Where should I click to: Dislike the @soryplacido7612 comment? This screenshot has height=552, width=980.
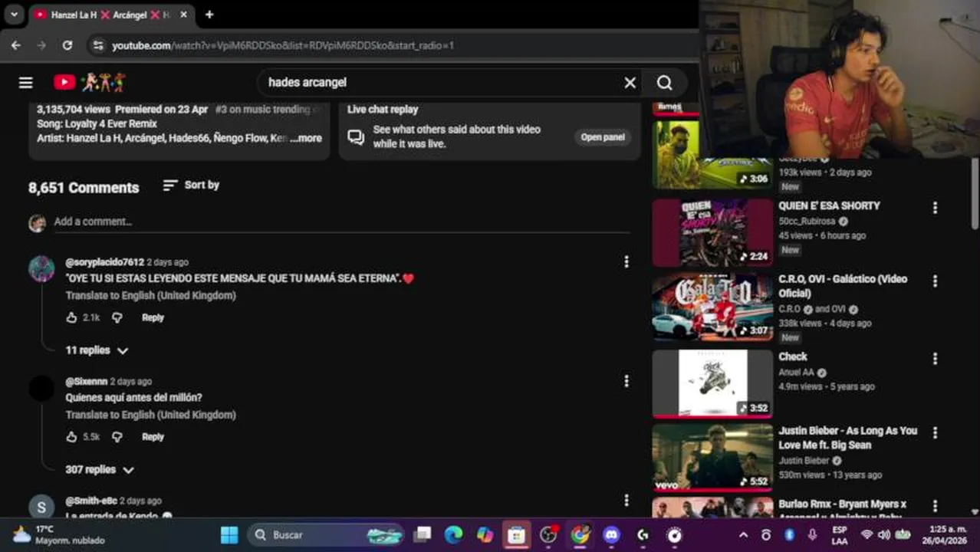coord(117,317)
